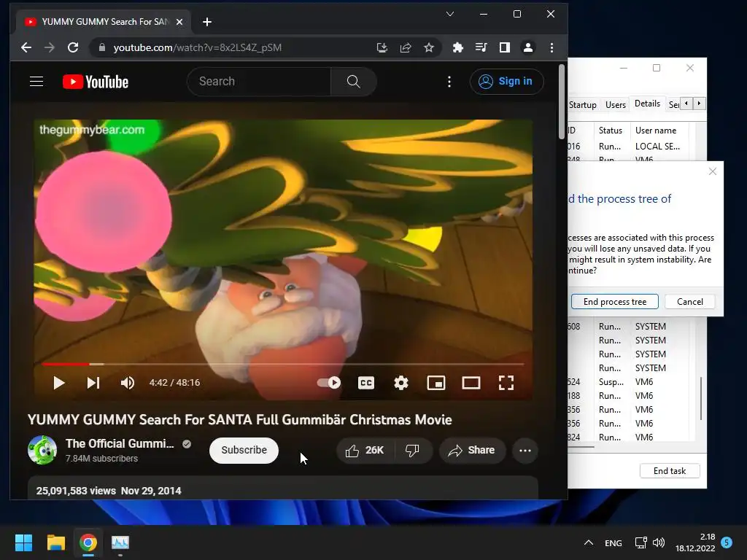The image size is (747, 560).
Task: Dislike the video
Action: click(x=413, y=451)
